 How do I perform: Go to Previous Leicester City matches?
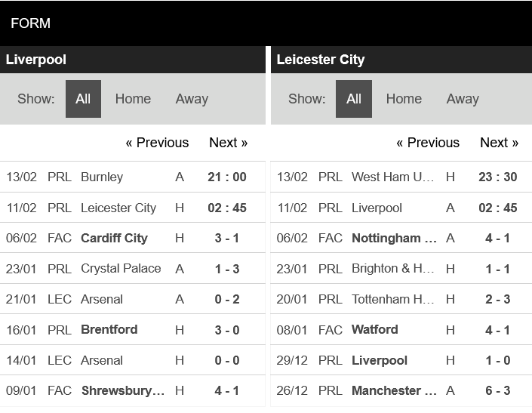[428, 143]
